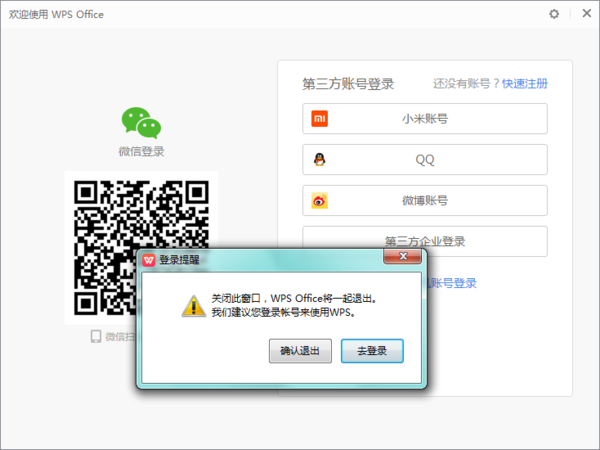
Task: Close the WPS Office welcome window
Action: coord(586,13)
